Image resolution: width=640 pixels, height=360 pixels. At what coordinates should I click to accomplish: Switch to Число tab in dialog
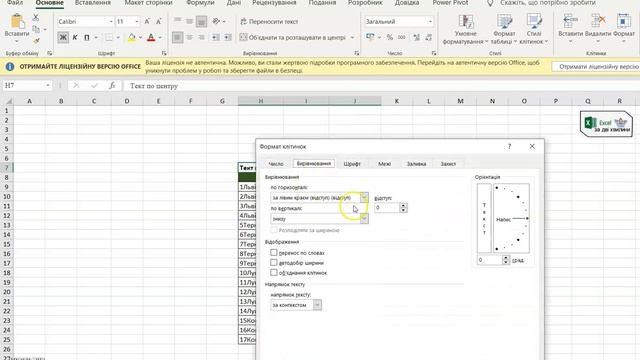(x=276, y=164)
